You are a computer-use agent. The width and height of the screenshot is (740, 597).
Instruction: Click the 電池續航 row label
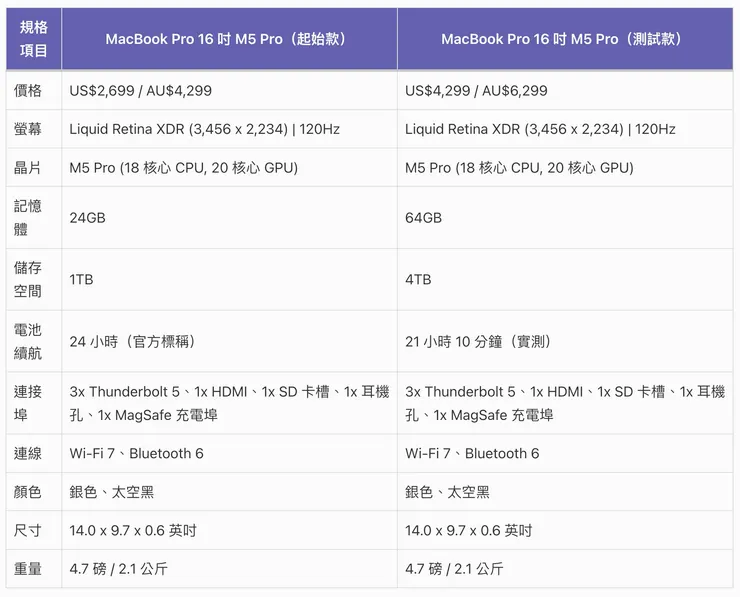29,342
